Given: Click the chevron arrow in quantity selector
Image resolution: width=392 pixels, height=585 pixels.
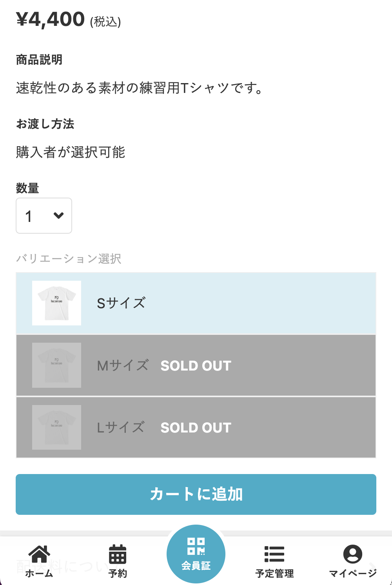Looking at the screenshot, I should coord(58,215).
